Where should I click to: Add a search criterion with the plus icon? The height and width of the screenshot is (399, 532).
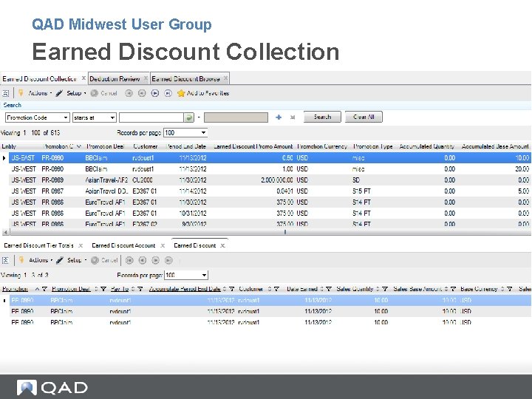279,117
